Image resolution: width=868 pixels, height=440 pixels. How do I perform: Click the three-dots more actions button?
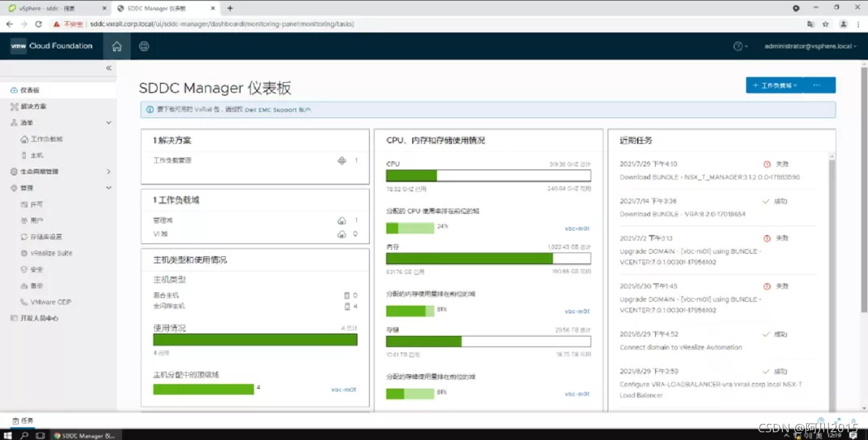(x=817, y=85)
